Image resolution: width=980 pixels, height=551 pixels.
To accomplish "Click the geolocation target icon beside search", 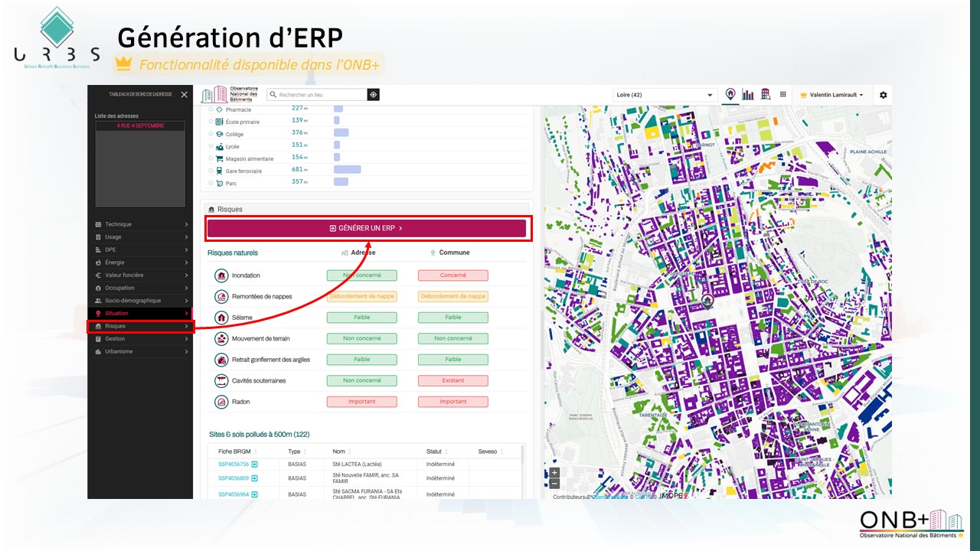I will pos(373,95).
